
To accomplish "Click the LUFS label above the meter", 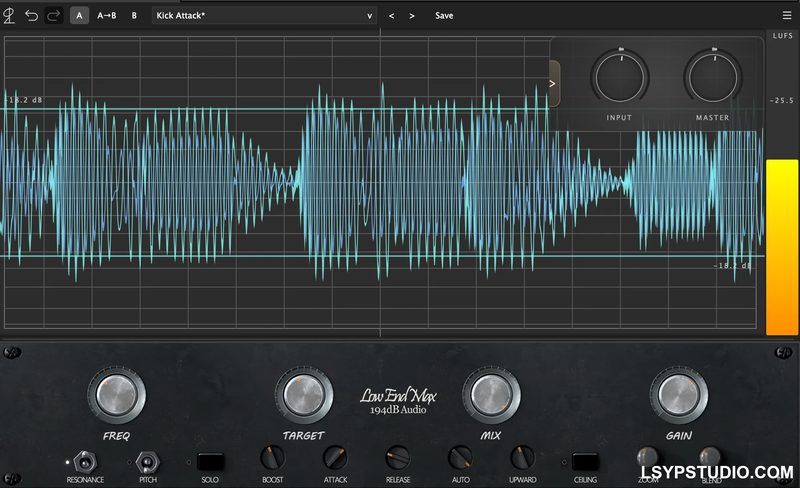I will tap(783, 36).
